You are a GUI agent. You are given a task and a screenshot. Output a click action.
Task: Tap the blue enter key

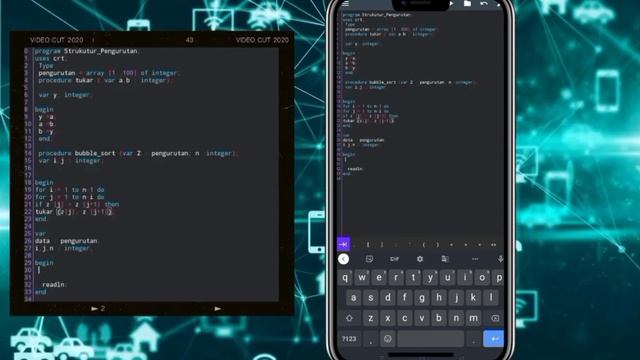click(494, 338)
